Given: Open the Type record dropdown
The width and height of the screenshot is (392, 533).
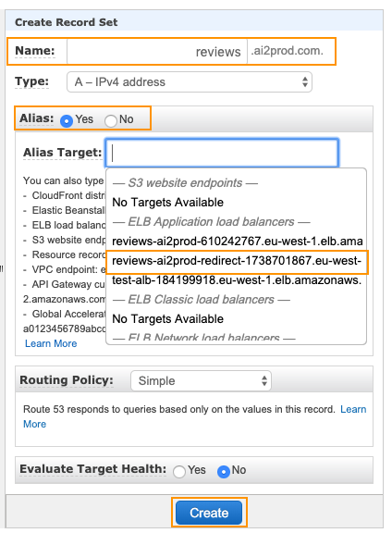Looking at the screenshot, I should tap(190, 82).
